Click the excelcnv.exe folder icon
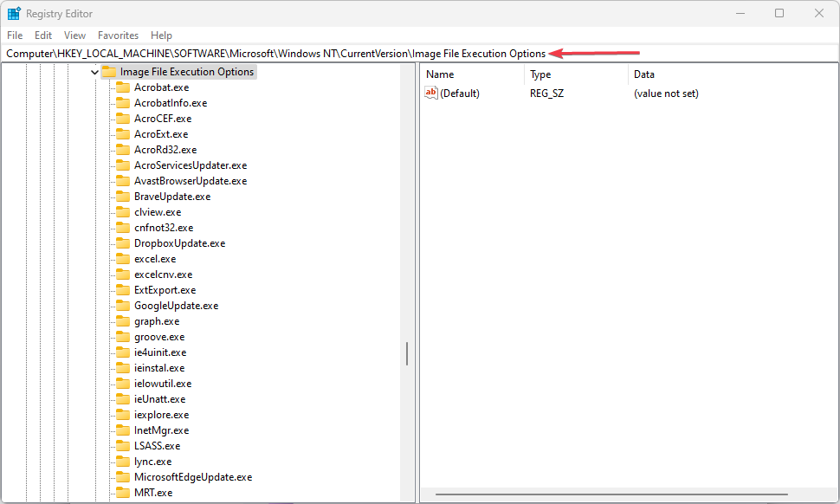This screenshot has width=840, height=504. coord(123,275)
